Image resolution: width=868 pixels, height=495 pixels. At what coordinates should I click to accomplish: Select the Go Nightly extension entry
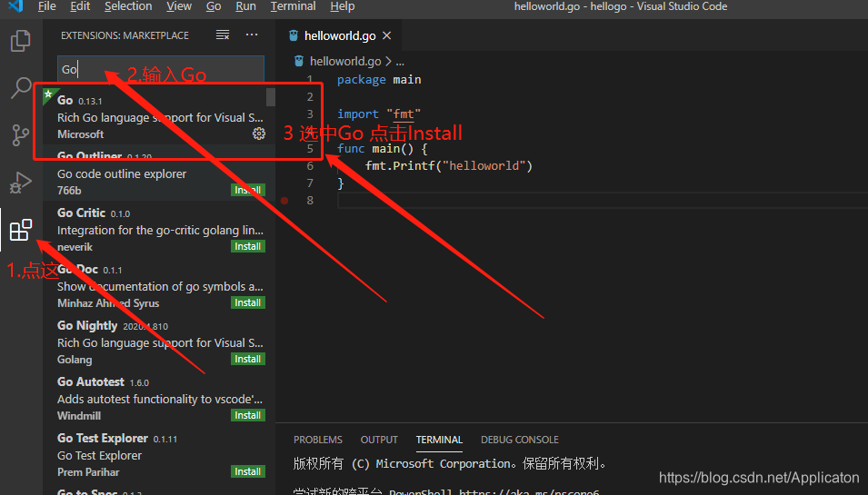(x=159, y=342)
